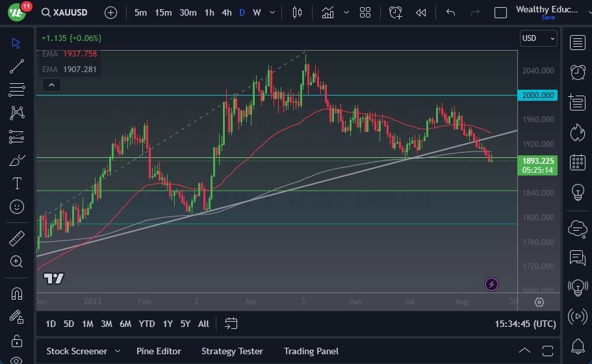The width and height of the screenshot is (592, 364).
Task: Open the USD currency dropdown
Action: coord(539,38)
